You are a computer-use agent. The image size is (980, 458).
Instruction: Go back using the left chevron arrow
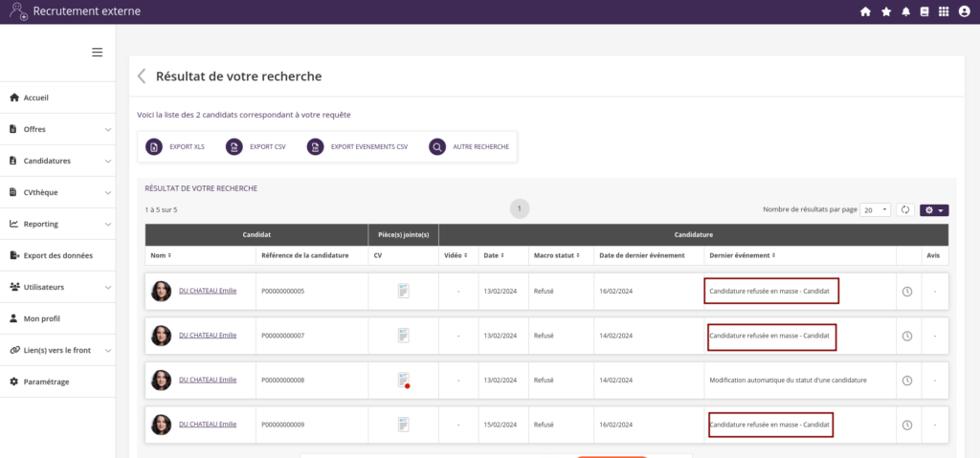[x=142, y=76]
